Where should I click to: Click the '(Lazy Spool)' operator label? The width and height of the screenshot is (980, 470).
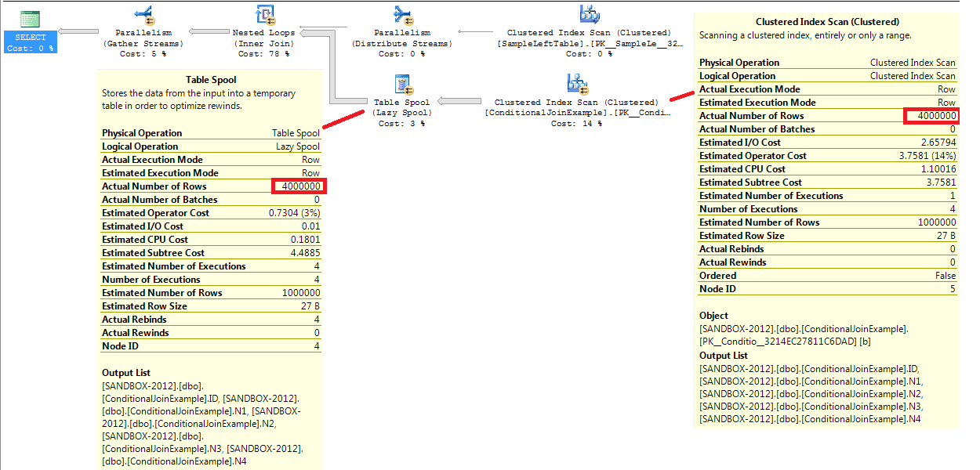coord(401,113)
